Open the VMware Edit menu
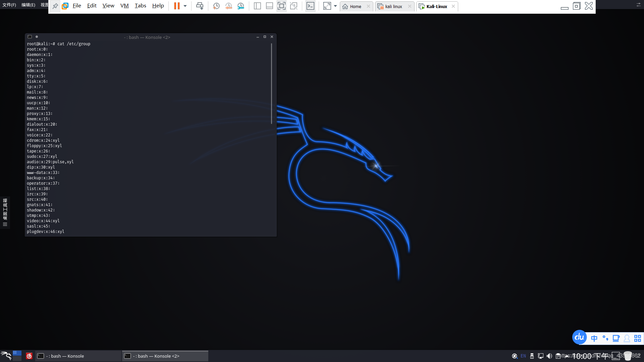The height and width of the screenshot is (362, 644). tap(92, 6)
